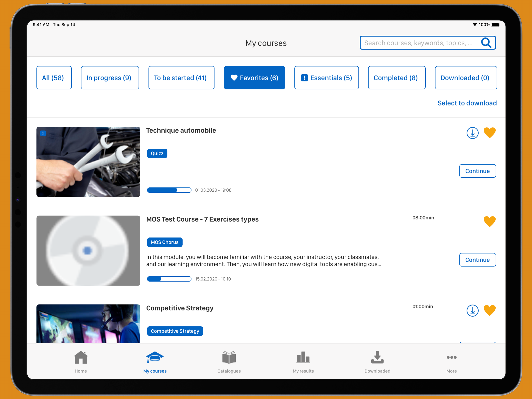The image size is (532, 399).
Task: Select the Favorites (6) filter
Action: coord(255,78)
